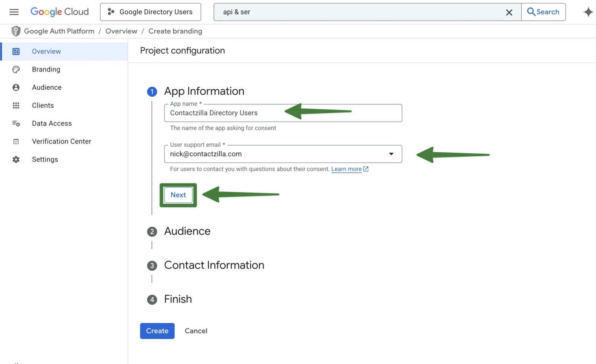Click the Learn more external-link icon
The width and height of the screenshot is (596, 364).
(366, 169)
